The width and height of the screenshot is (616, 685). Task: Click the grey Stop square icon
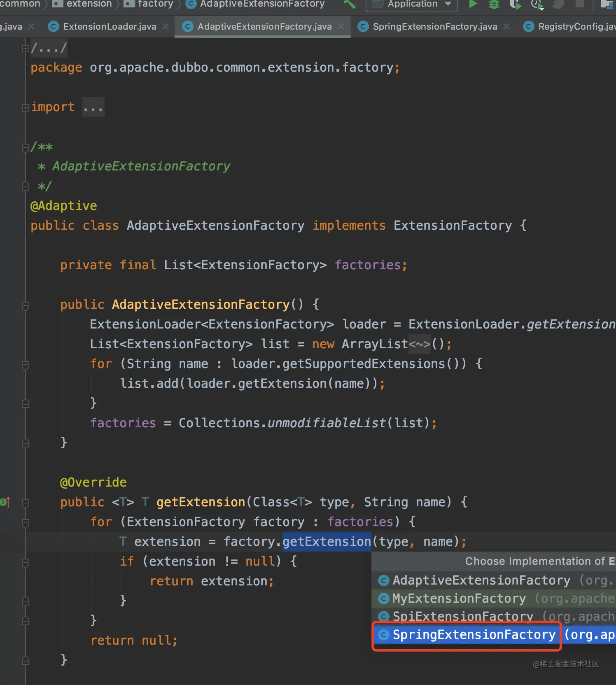pos(579,4)
